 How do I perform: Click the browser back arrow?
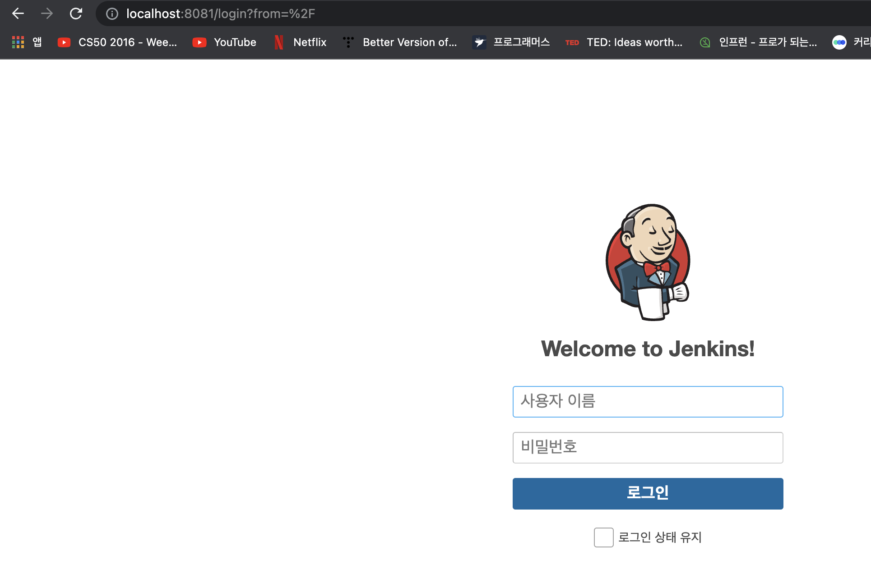coord(18,14)
